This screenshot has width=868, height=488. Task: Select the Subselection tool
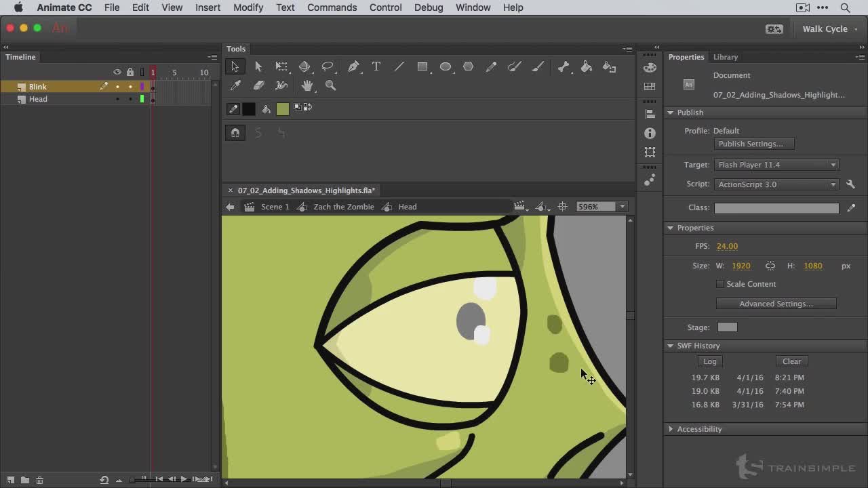258,66
